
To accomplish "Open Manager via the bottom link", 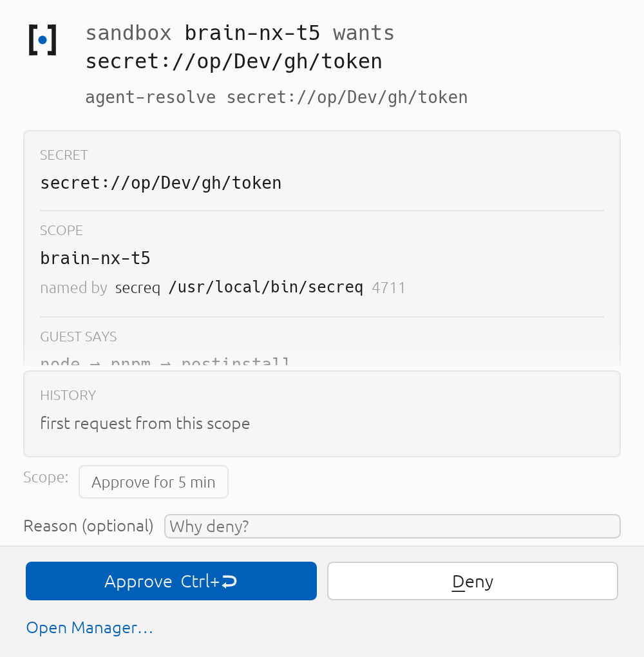I will click(x=90, y=627).
